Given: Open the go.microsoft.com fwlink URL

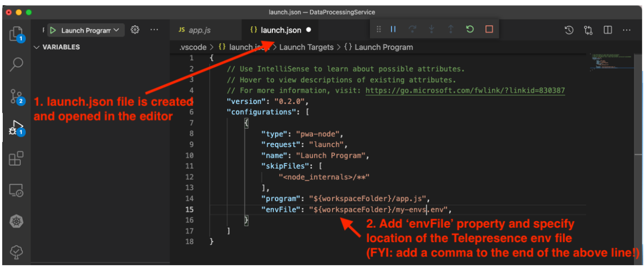Looking at the screenshot, I should pyautogui.click(x=465, y=91).
